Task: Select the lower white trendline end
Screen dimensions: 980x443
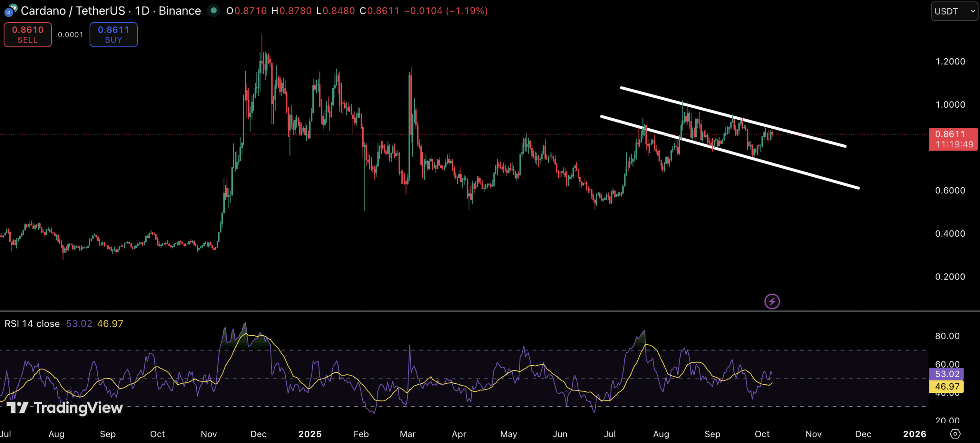Action: (858, 188)
